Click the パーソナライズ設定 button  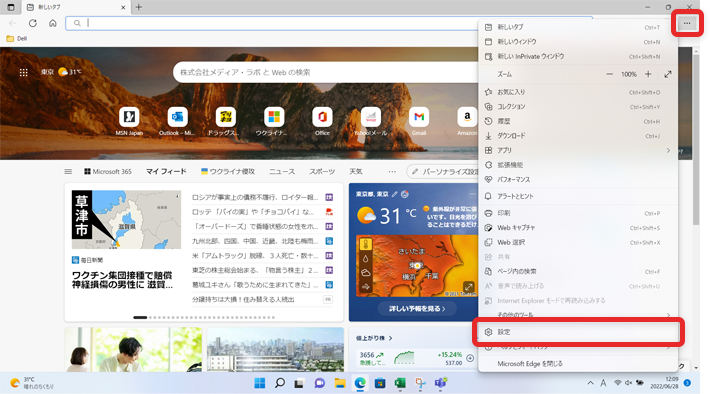click(x=443, y=172)
